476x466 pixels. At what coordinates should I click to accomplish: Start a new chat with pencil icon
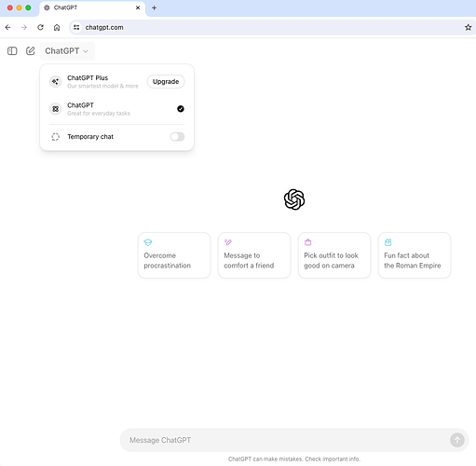[x=30, y=51]
